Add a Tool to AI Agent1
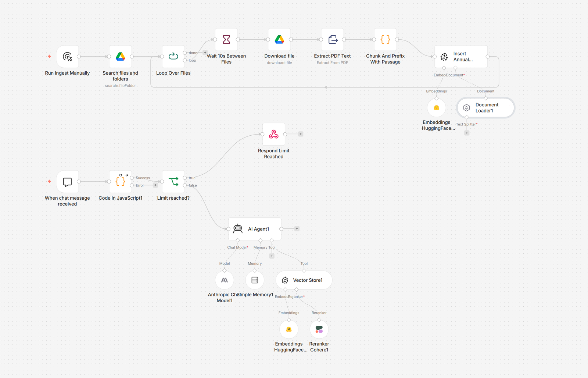Viewport: 588px width, 378px height. [272, 256]
